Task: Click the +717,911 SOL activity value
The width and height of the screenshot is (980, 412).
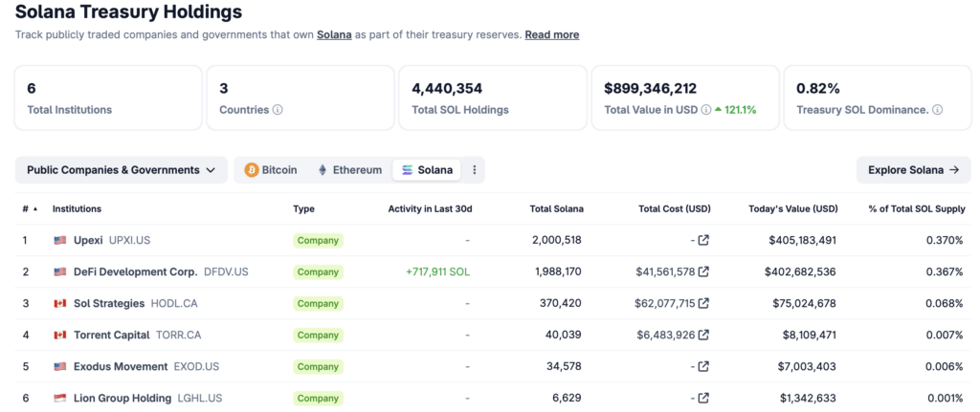Action: coord(438,271)
